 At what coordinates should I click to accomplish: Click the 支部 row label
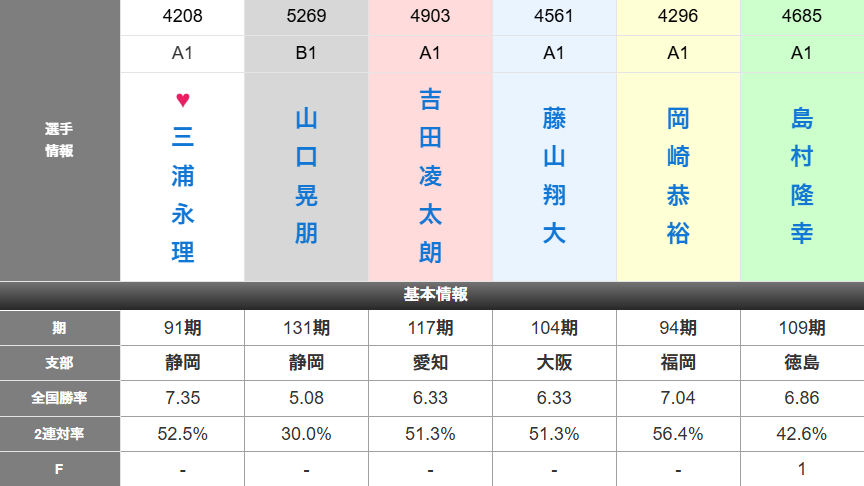click(60, 363)
